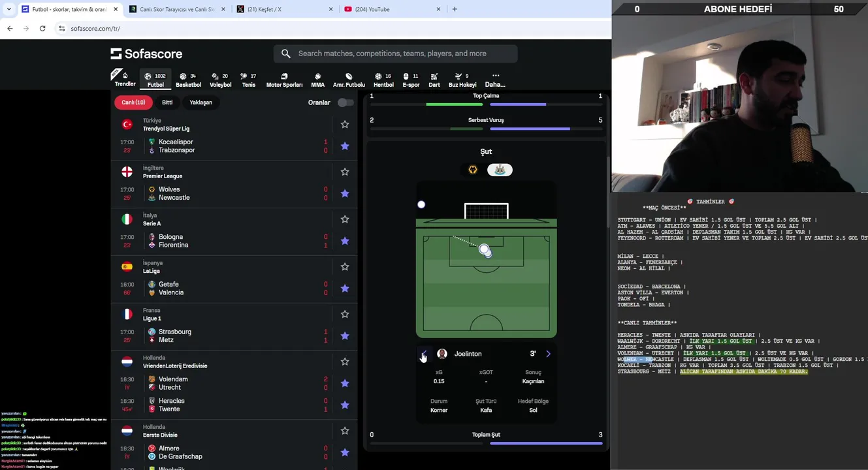Image resolution: width=868 pixels, height=470 pixels.
Task: Favorite the Eerste Divisie league star
Action: [x=345, y=431]
